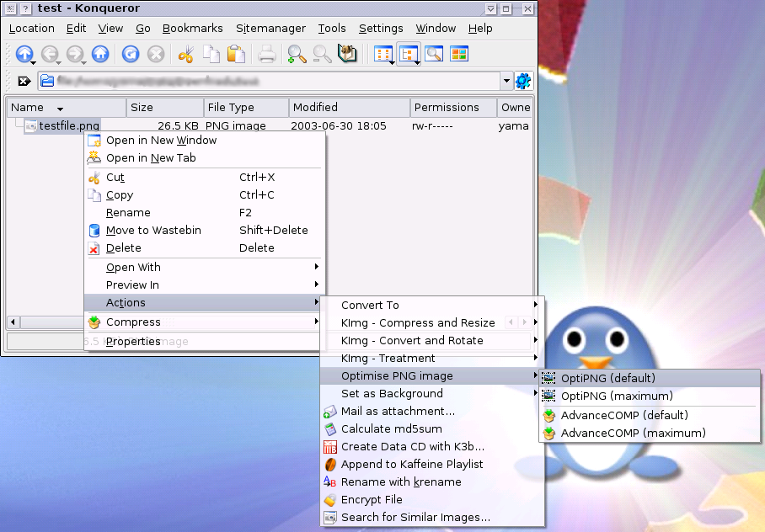Image resolution: width=765 pixels, height=532 pixels.
Task: Switch to Icon View toolbar icon
Action: pos(383,54)
